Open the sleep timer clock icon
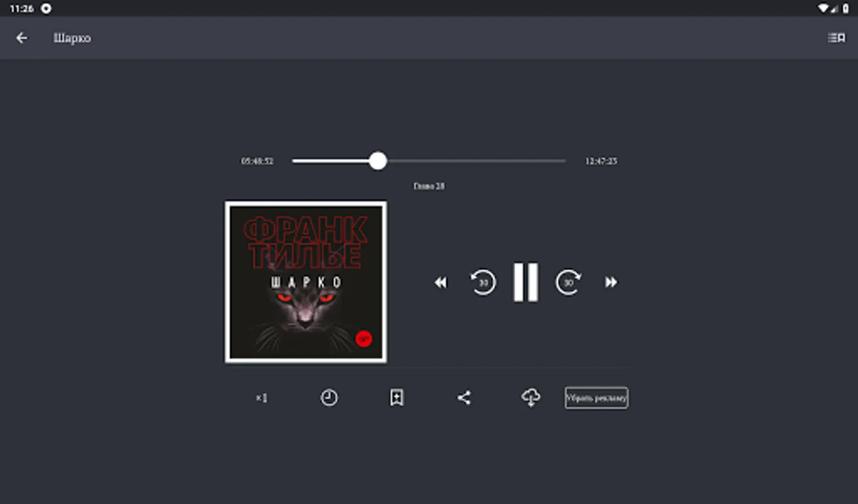This screenshot has height=504, width=858. coord(329,398)
